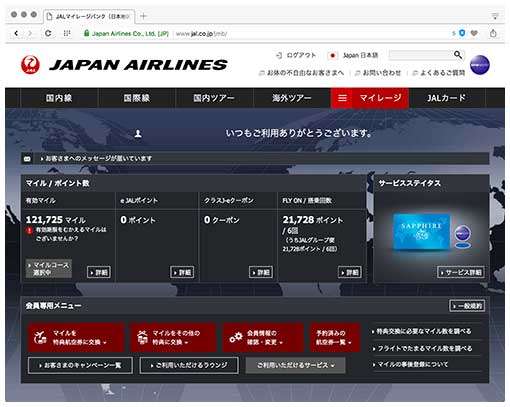Open 詳細 for e JALポイント
The image size is (510, 407).
[x=182, y=272]
